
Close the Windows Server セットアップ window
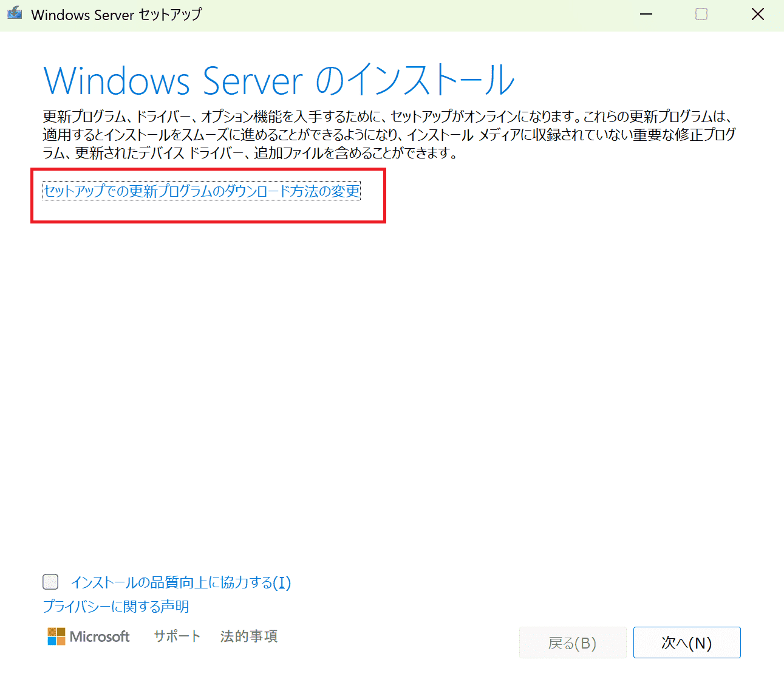pyautogui.click(x=757, y=14)
